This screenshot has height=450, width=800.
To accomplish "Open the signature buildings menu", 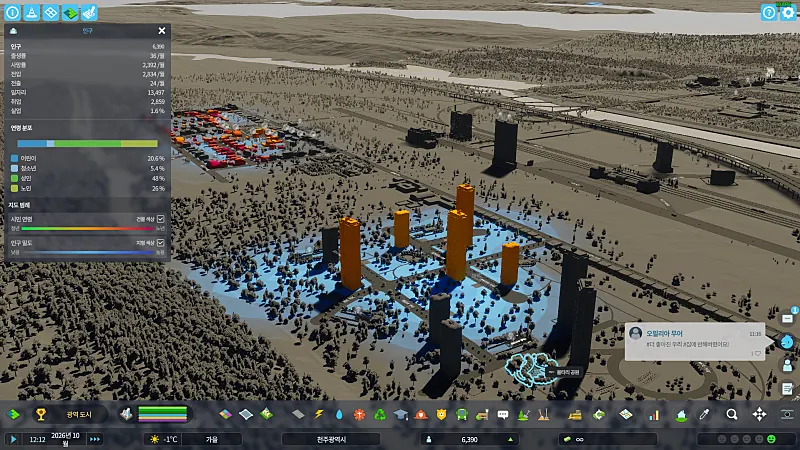I will pyautogui.click(x=266, y=414).
